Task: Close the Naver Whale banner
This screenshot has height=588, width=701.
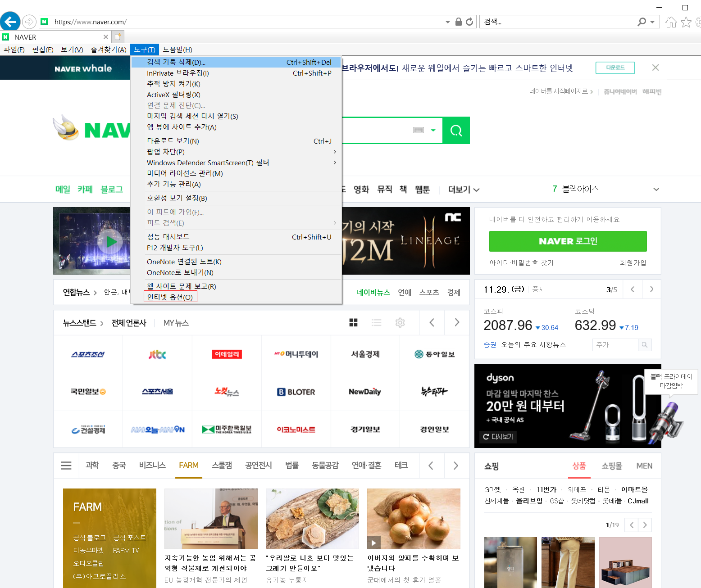Action: 655,68
